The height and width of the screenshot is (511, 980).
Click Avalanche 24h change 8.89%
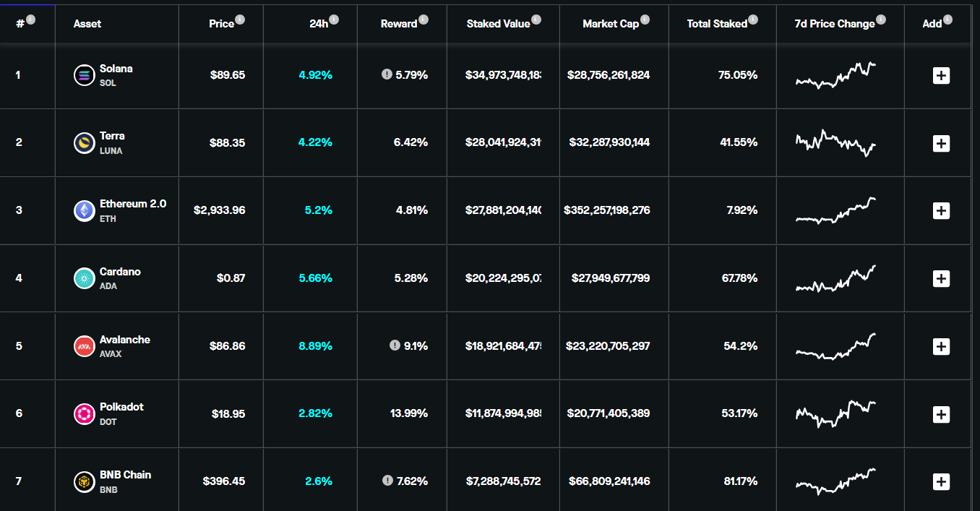pos(316,346)
